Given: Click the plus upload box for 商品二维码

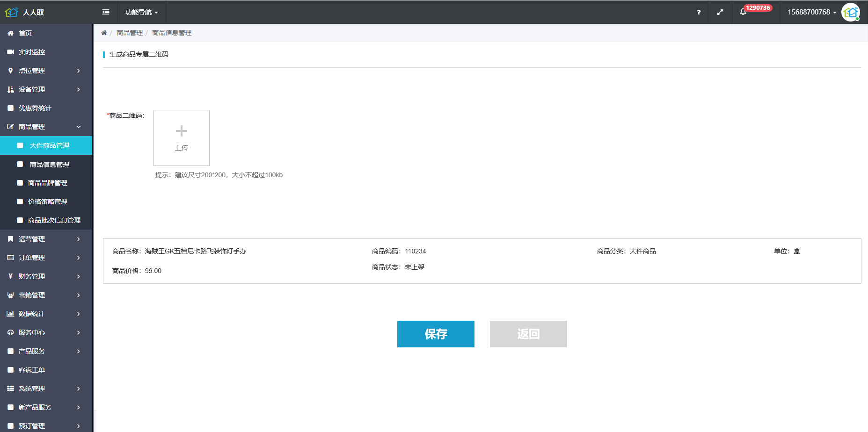Looking at the screenshot, I should [x=182, y=138].
